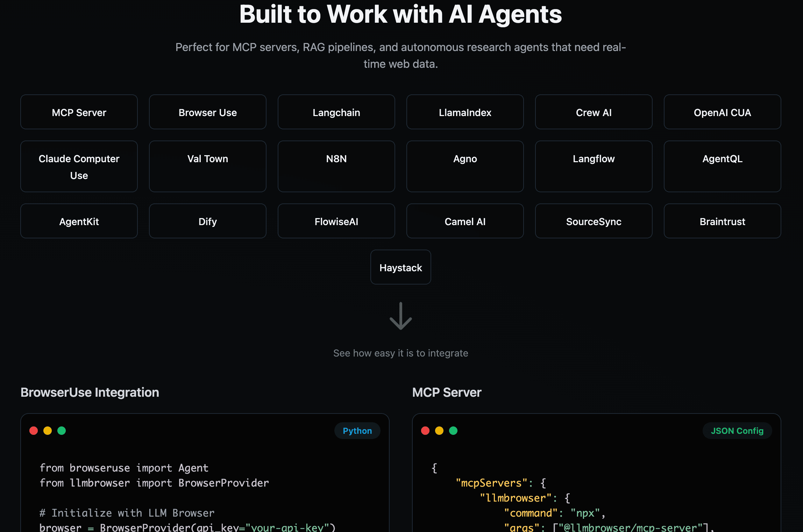The image size is (803, 532).
Task: Click the FlowiseAI integration card
Action: pos(336,221)
